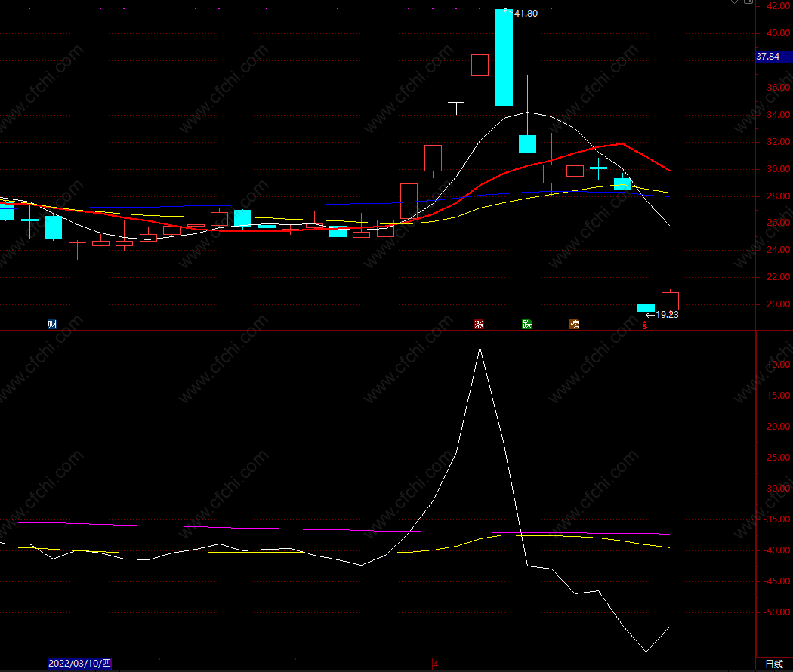The image size is (793, 672).
Task: Select the small cyan candle above 19.23
Action: (646, 307)
